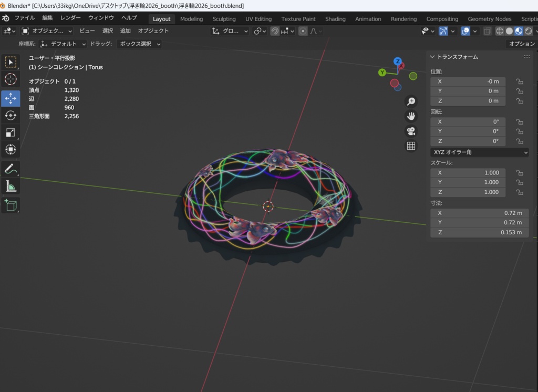Lock the rotation Y value

(520, 131)
